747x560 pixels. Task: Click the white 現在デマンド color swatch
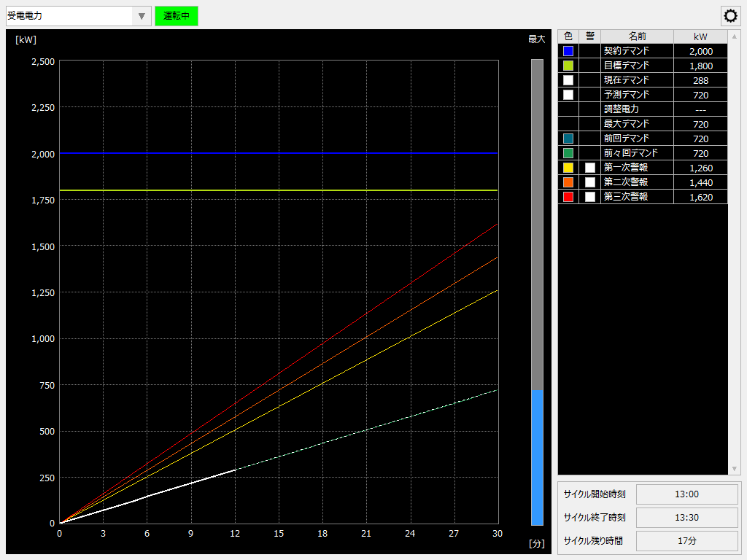click(568, 79)
